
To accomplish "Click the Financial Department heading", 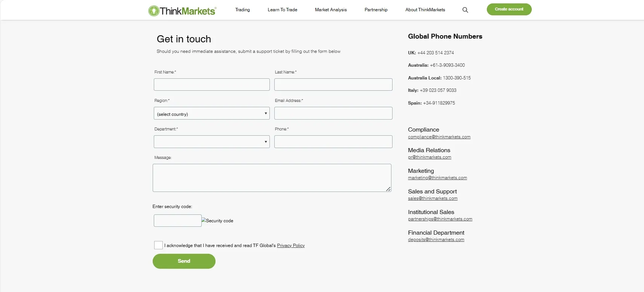I will click(436, 233).
